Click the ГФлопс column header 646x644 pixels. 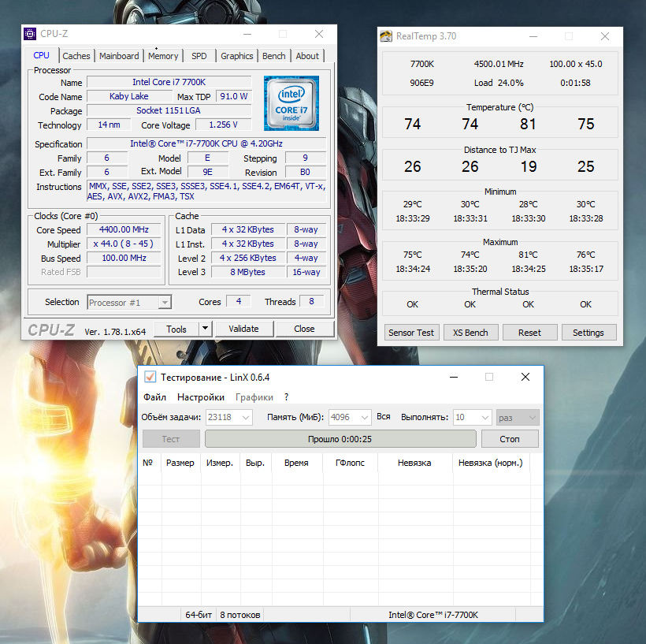(350, 463)
